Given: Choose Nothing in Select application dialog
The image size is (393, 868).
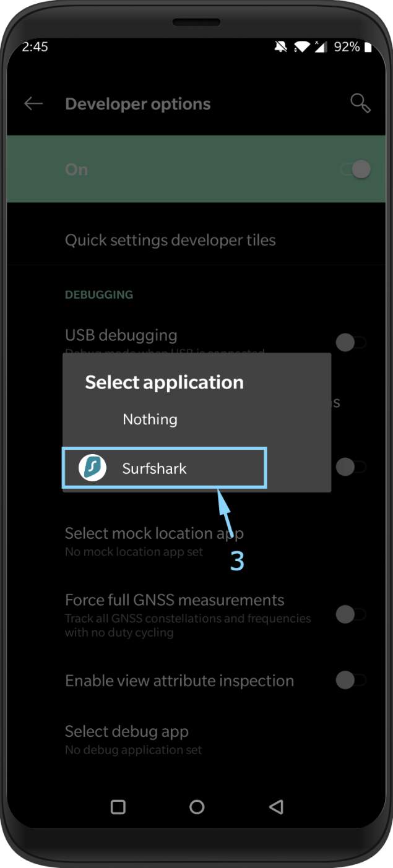Looking at the screenshot, I should tap(150, 419).
